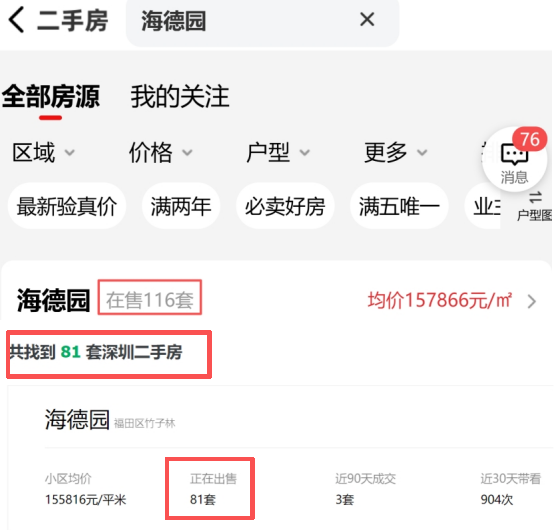This screenshot has height=530, width=554.
Task: Toggle the 最新验真价 filter chip
Action: coord(67,206)
